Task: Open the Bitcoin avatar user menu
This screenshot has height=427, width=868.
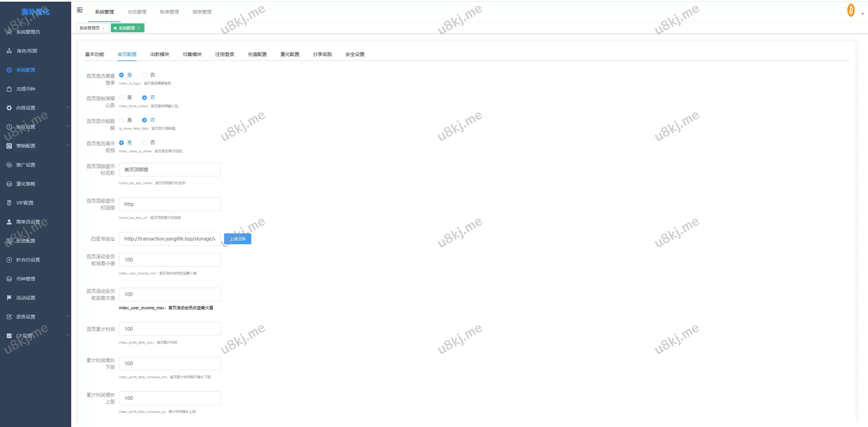Action: (x=851, y=11)
